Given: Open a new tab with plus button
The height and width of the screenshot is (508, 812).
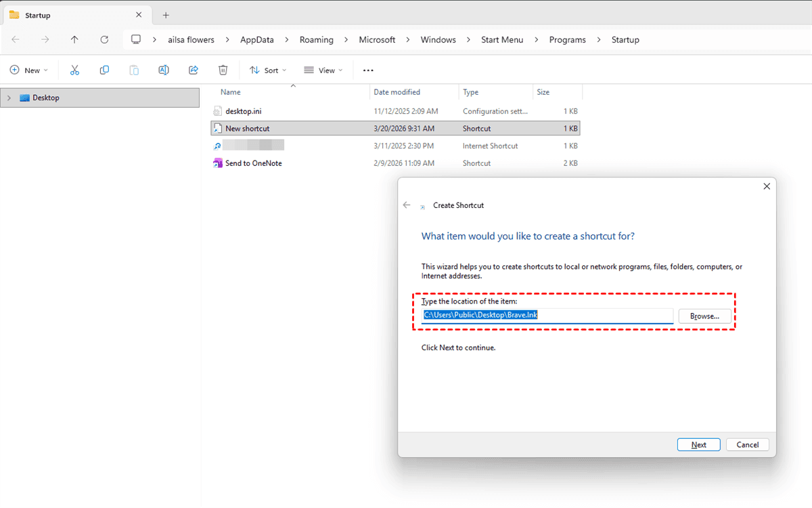Looking at the screenshot, I should coord(166,15).
